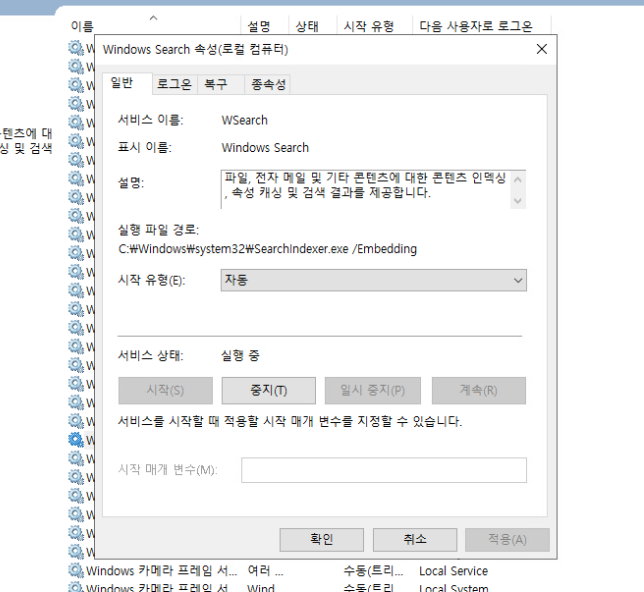This screenshot has width=644, height=592.
Task: Click the 확인 button
Action: (x=321, y=539)
